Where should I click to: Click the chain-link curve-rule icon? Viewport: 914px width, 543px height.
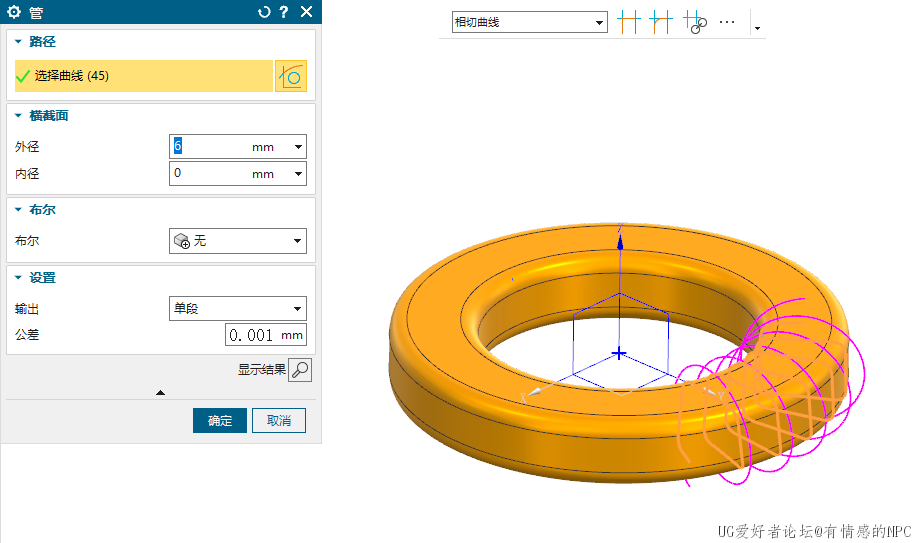695,22
